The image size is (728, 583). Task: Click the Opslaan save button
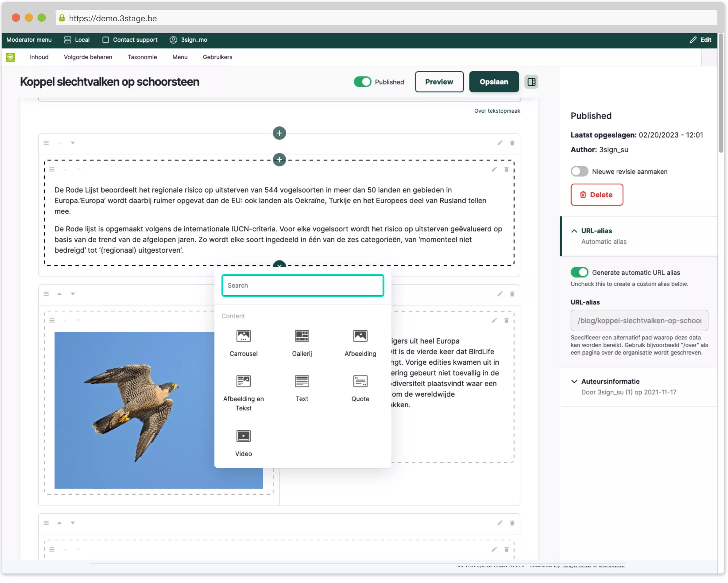click(493, 82)
